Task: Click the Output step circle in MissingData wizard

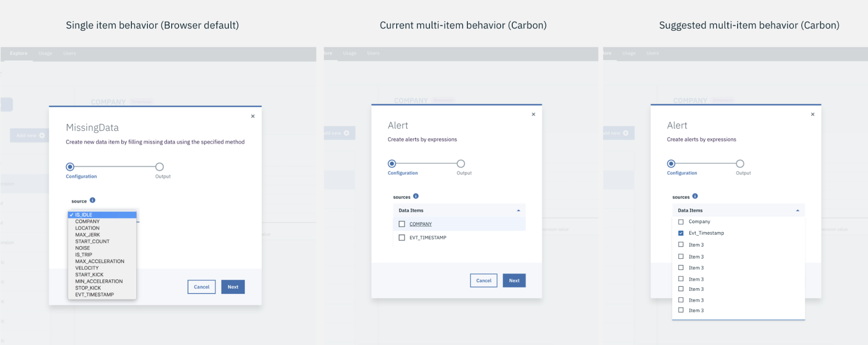Action: coord(159,168)
